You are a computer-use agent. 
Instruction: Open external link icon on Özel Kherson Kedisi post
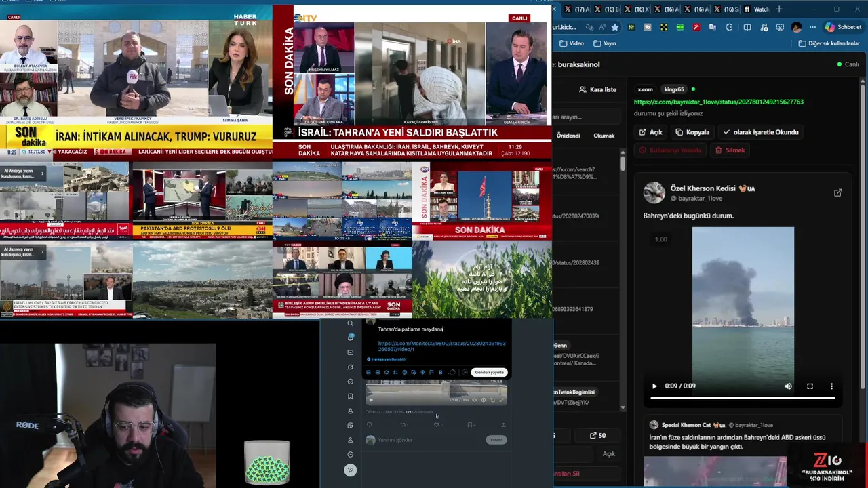point(838,193)
